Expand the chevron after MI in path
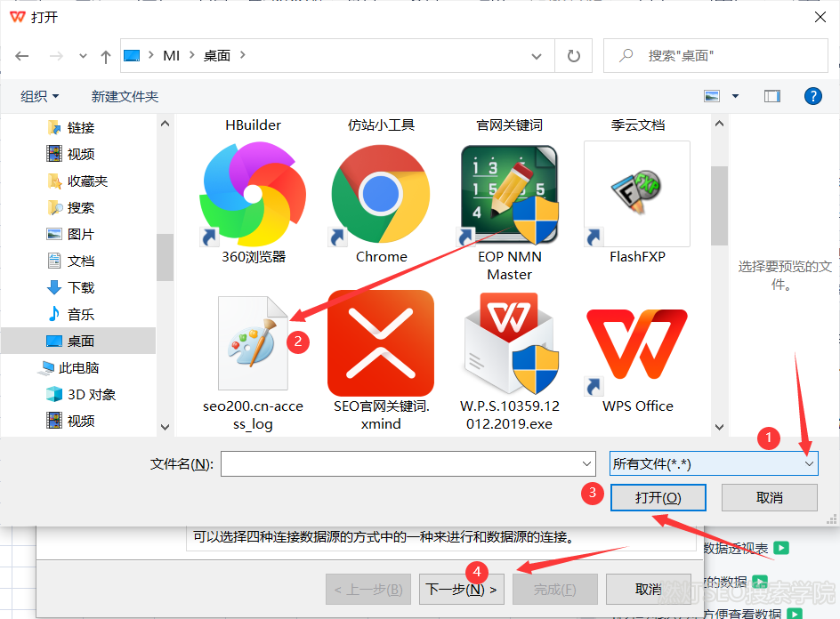 191,55
